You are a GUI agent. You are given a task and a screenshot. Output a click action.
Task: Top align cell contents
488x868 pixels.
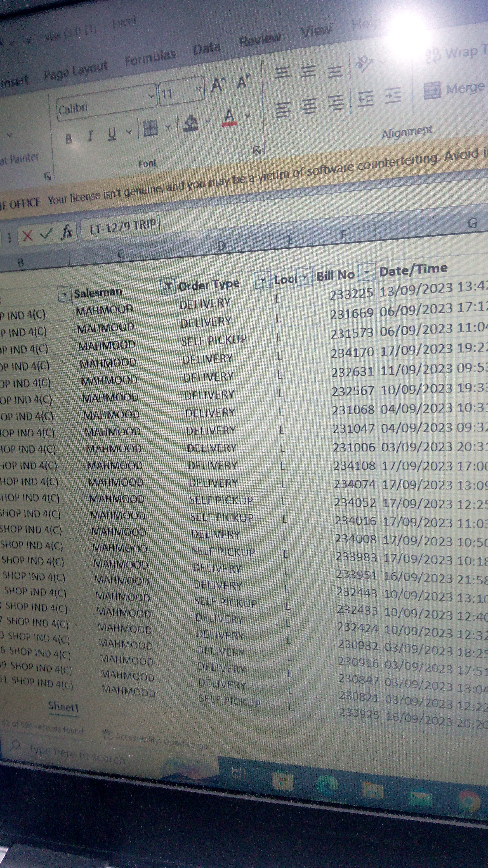pos(282,72)
